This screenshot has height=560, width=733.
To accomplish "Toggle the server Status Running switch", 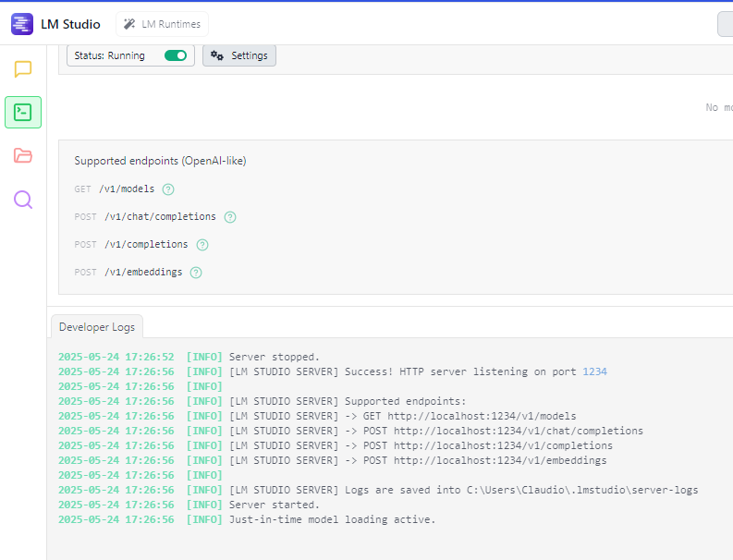I will pyautogui.click(x=176, y=55).
